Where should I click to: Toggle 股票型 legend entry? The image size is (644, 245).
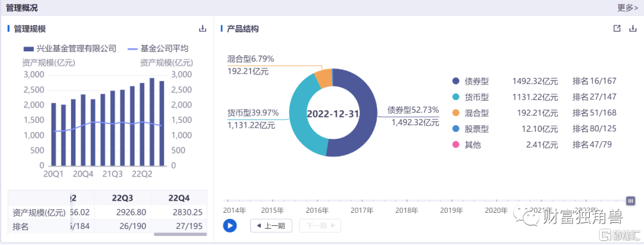(470, 129)
